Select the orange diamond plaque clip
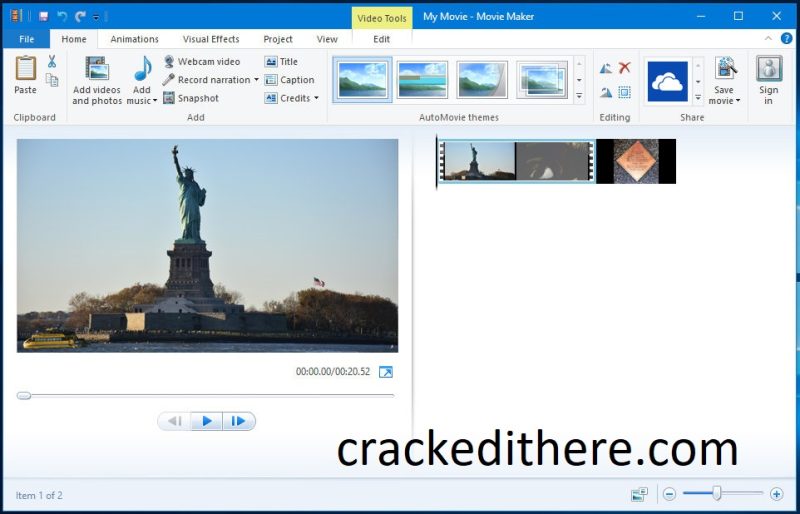 tap(636, 161)
